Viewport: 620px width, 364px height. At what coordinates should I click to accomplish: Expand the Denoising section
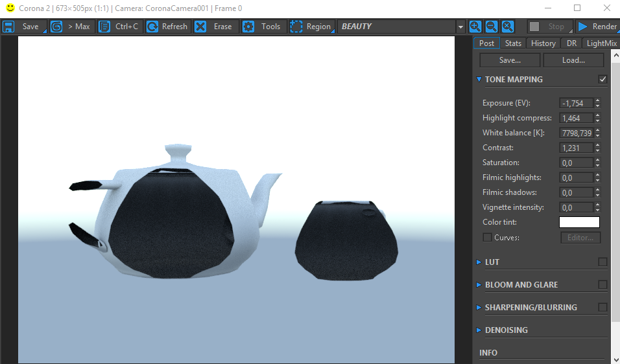506,330
